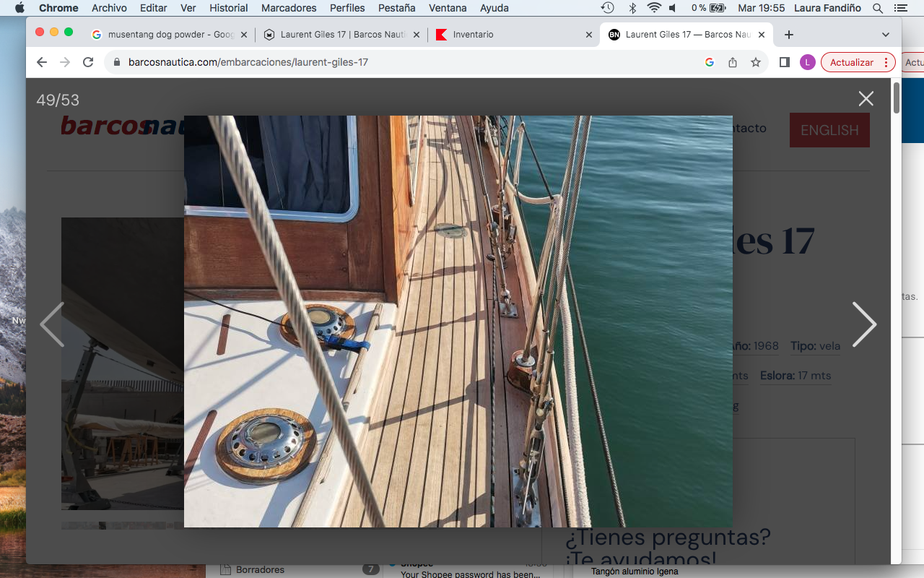Image resolution: width=924 pixels, height=578 pixels.
Task: Open Spotlight search
Action: tap(878, 8)
